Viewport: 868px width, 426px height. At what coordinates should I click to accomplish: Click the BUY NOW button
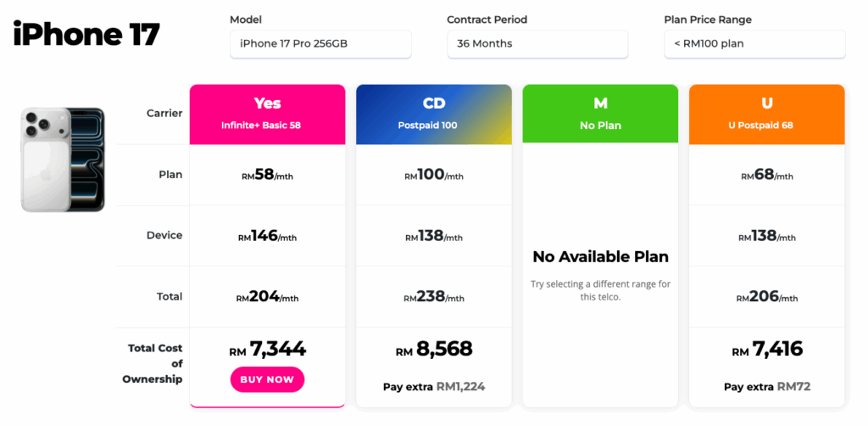(267, 379)
